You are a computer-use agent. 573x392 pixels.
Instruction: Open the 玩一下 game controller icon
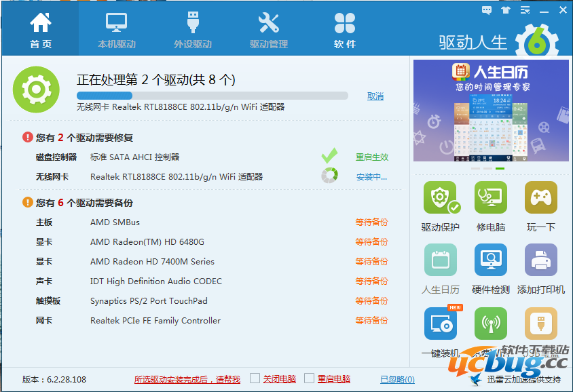[x=540, y=198]
